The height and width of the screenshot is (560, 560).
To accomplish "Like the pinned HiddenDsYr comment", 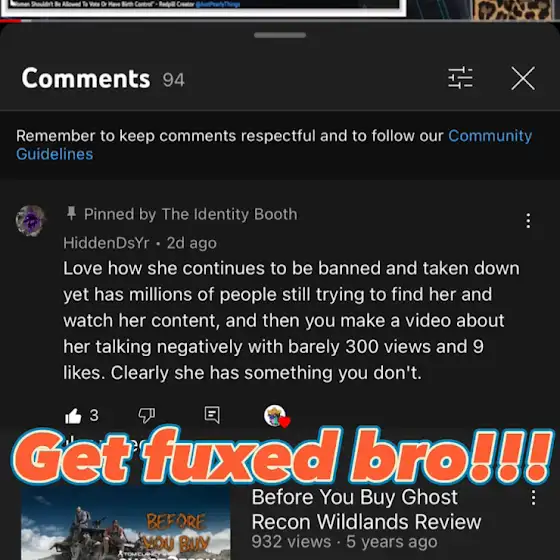I will pyautogui.click(x=73, y=416).
